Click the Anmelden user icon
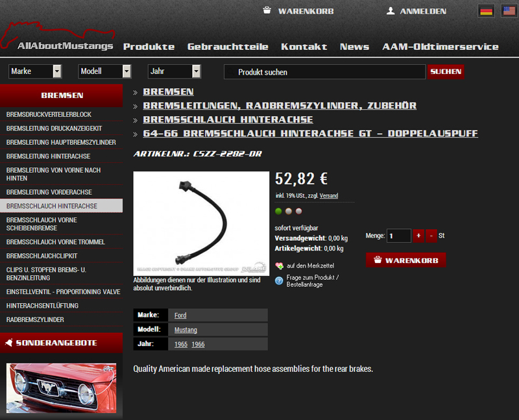Image resolution: width=519 pixels, height=420 pixels. click(391, 11)
